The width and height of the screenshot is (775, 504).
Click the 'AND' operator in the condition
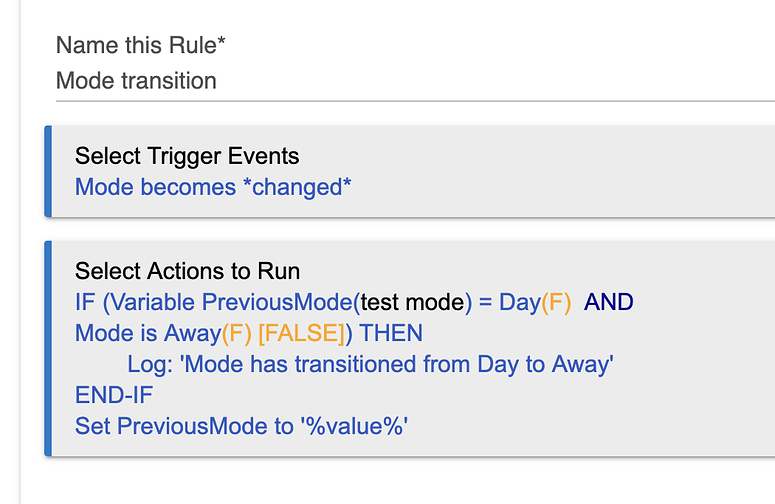point(608,302)
